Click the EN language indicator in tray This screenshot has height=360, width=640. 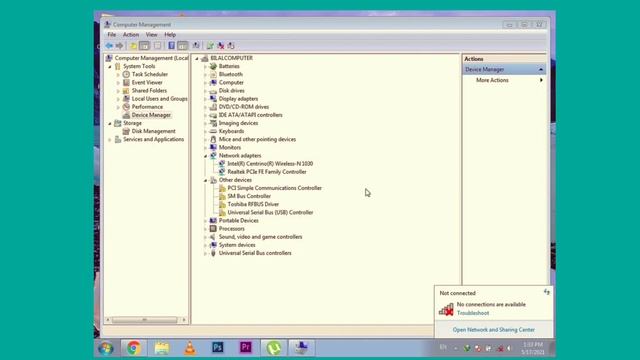(443, 347)
